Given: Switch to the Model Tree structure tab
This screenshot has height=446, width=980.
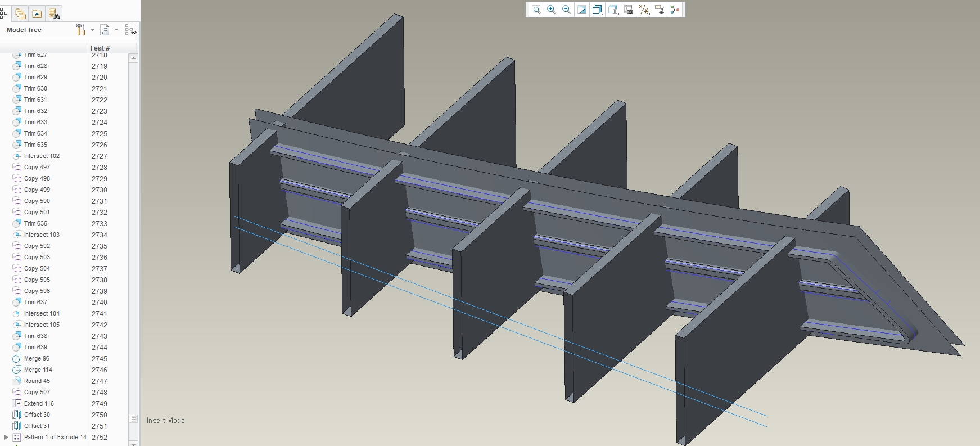Looking at the screenshot, I should click(4, 13).
